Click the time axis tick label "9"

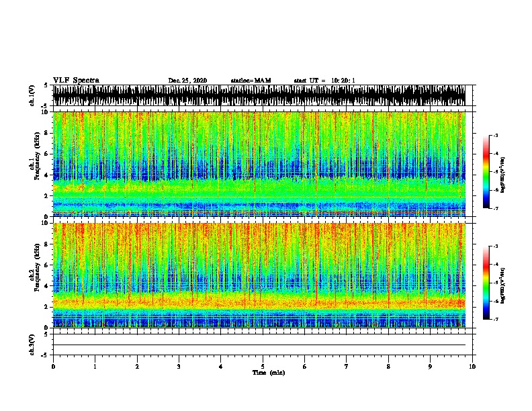(430, 367)
